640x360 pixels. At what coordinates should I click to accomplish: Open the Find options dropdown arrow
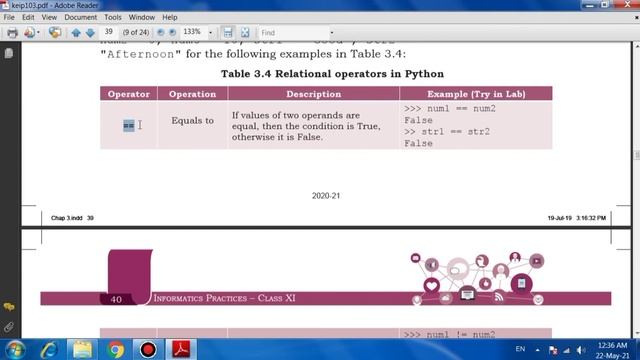(331, 33)
